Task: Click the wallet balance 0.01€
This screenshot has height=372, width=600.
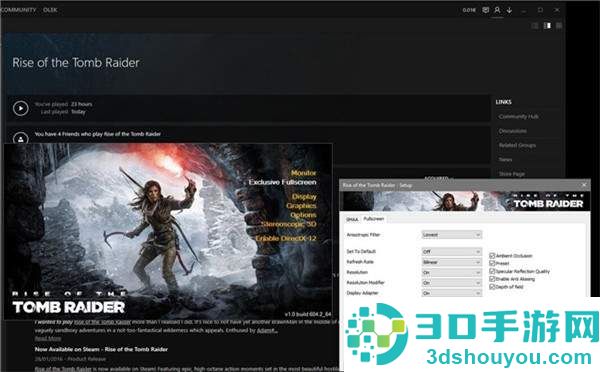Action: [469, 10]
